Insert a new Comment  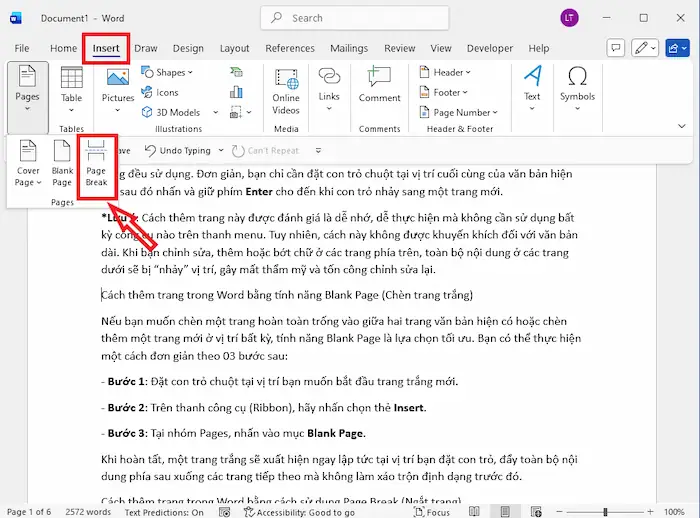(x=379, y=85)
